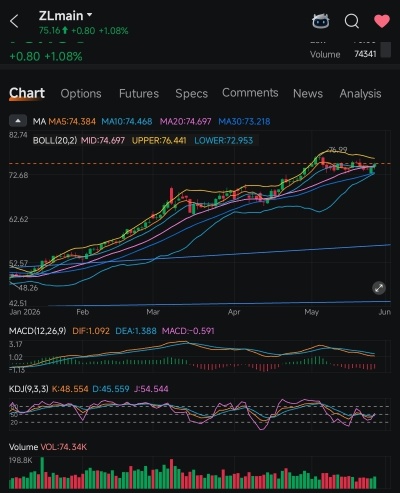Viewport: 400px width, 493px height.
Task: Show the Analysis tab
Action: pyautogui.click(x=360, y=94)
